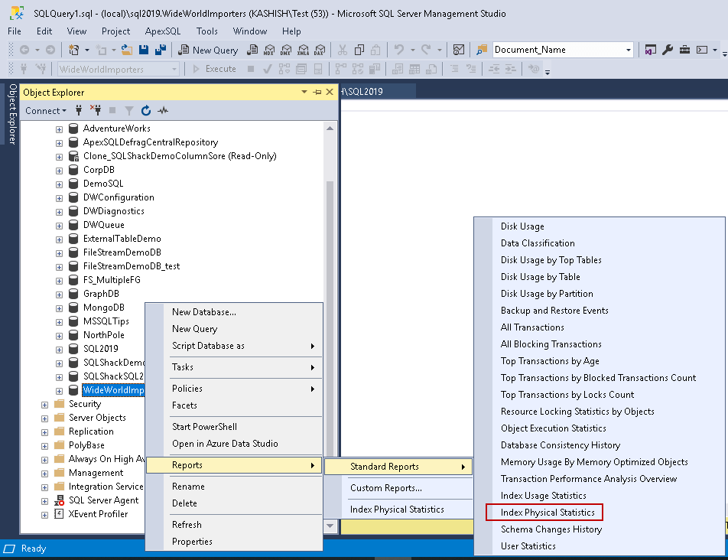Open the New Query editor
728x560 pixels.
(x=208, y=50)
